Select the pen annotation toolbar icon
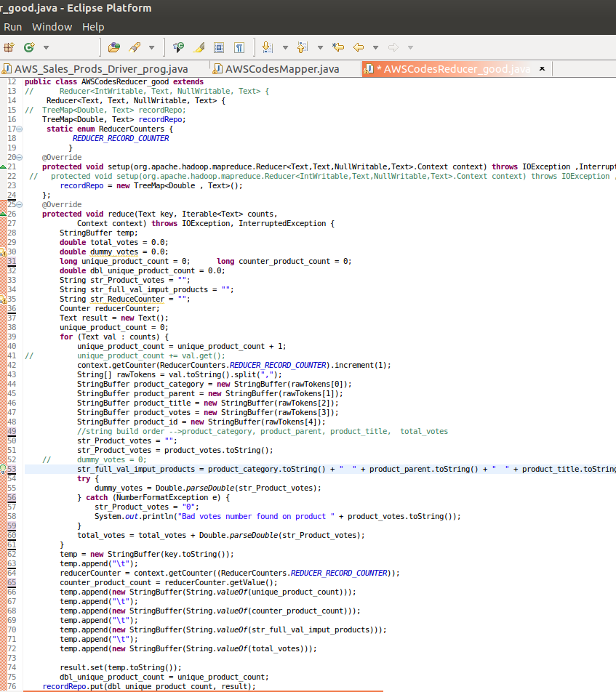 coord(133,47)
